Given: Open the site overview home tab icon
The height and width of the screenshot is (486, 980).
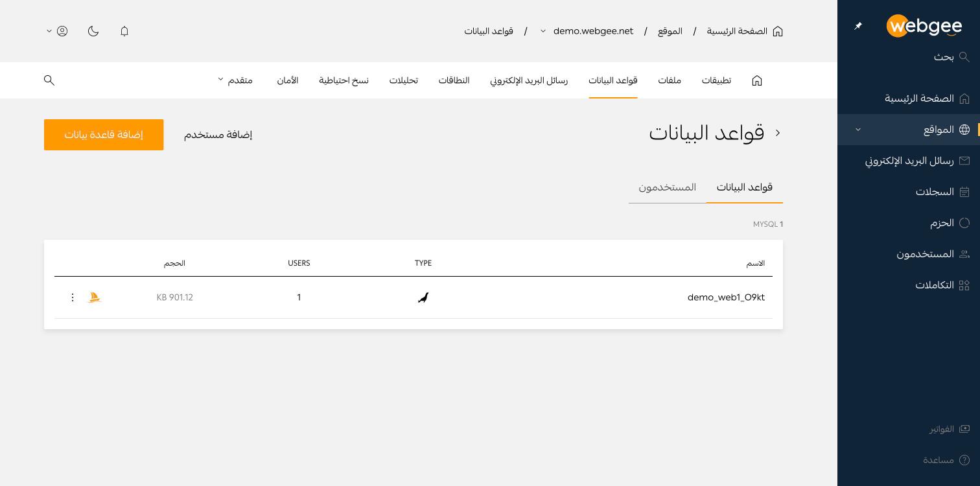Looking at the screenshot, I should [757, 80].
